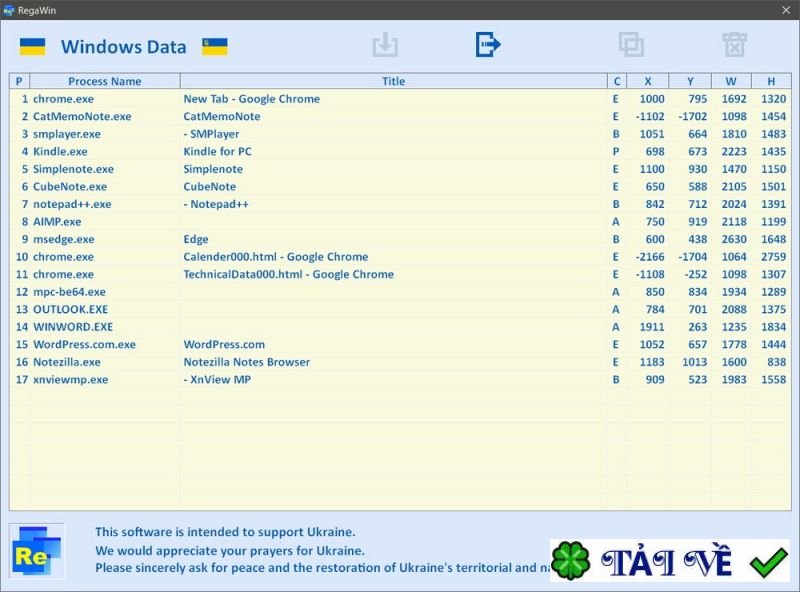This screenshot has height=592, width=800.
Task: Click the Y column header
Action: (x=690, y=81)
